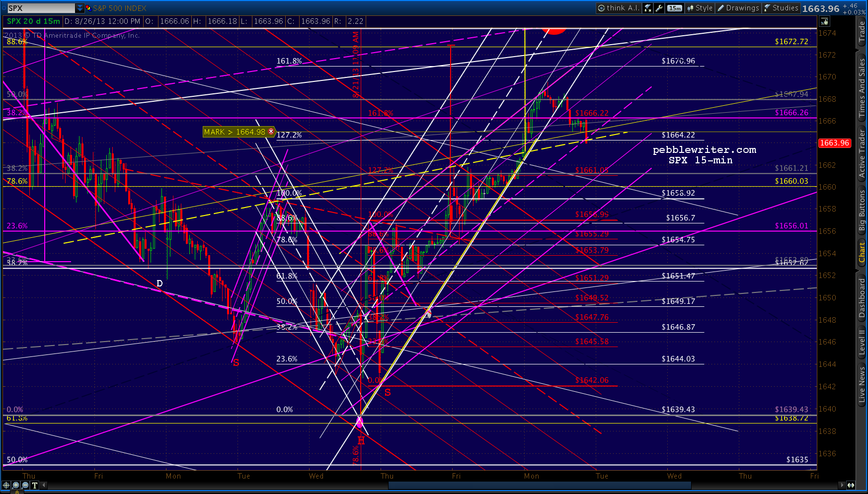The width and height of the screenshot is (868, 494).
Task: Click the $1664.22 white price label
Action: coord(678,135)
